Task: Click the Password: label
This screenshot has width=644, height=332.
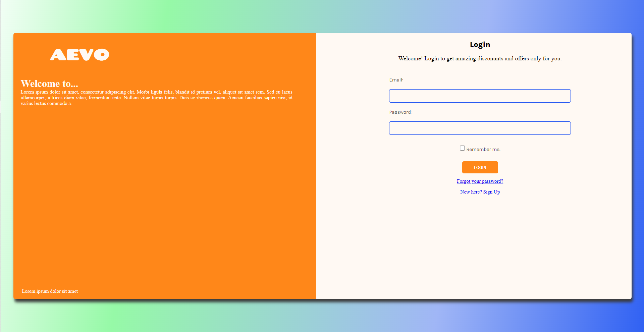Action: pos(400,112)
